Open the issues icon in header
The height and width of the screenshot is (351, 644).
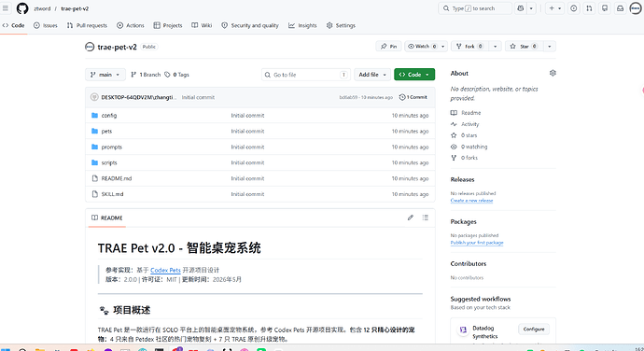click(574, 8)
